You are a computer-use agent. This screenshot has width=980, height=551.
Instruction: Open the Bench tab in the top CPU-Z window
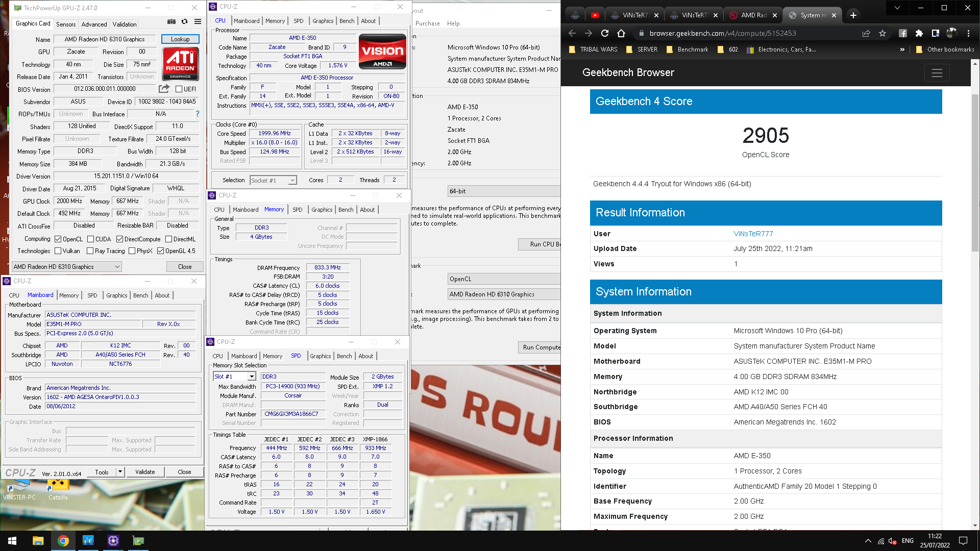click(x=347, y=21)
